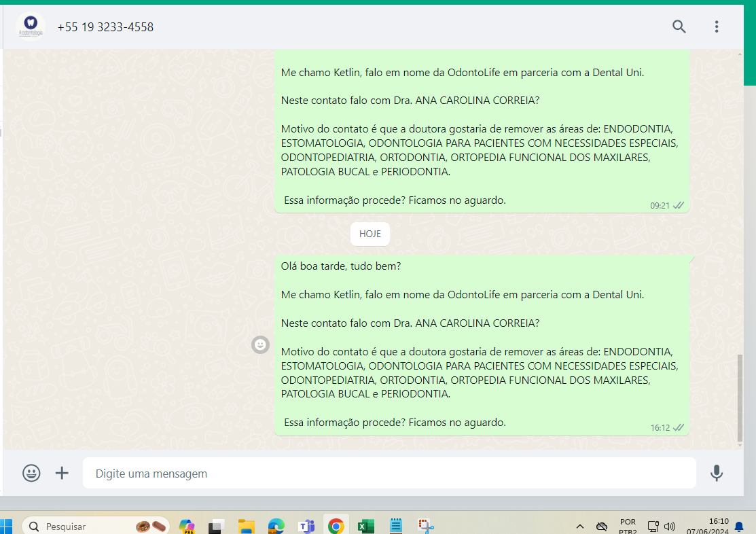Click the 'Olá boa tarde, tudo bem?' text

[x=341, y=266]
